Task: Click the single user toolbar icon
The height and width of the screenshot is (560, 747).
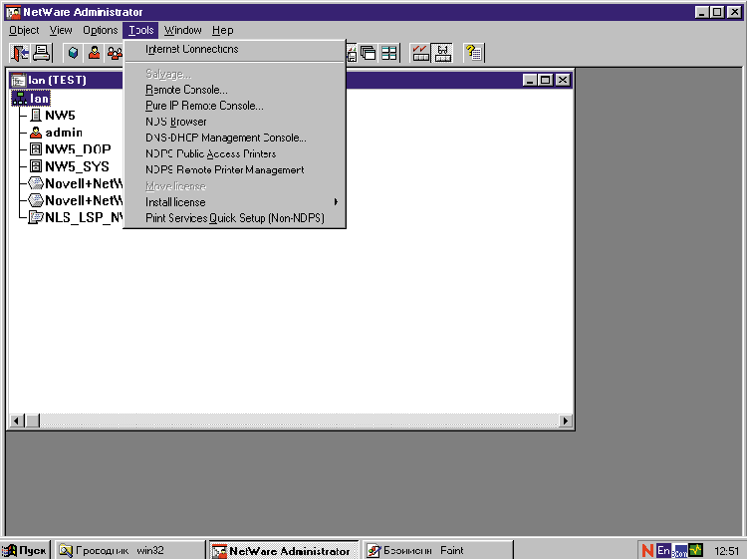Action: click(x=94, y=53)
